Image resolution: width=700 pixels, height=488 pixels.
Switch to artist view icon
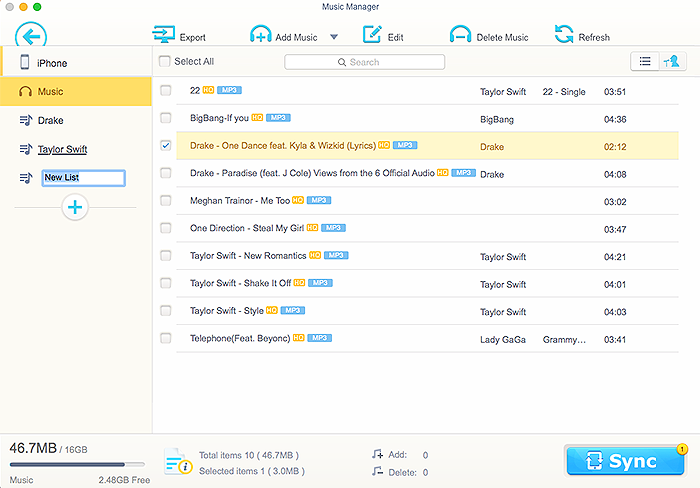[672, 61]
